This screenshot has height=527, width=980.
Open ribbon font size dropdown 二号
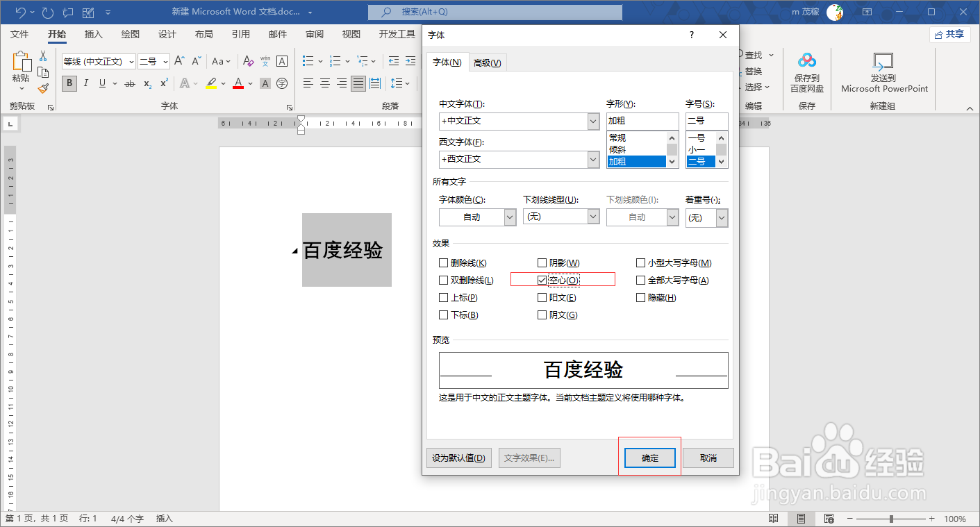pos(165,62)
